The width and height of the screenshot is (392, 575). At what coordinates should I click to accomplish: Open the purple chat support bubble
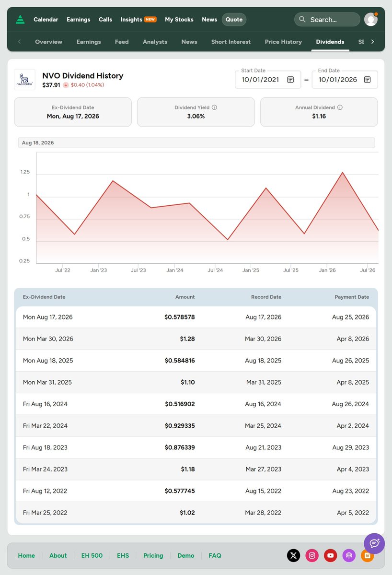click(374, 543)
